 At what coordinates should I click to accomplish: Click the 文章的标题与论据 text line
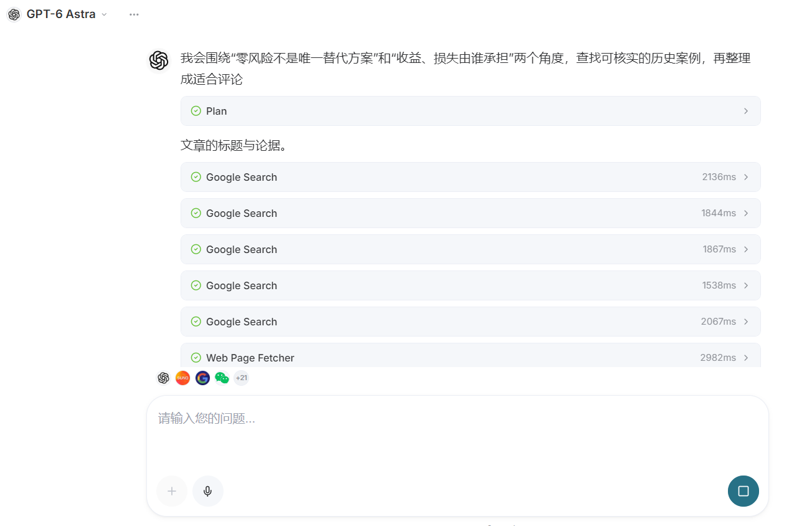tap(234, 145)
